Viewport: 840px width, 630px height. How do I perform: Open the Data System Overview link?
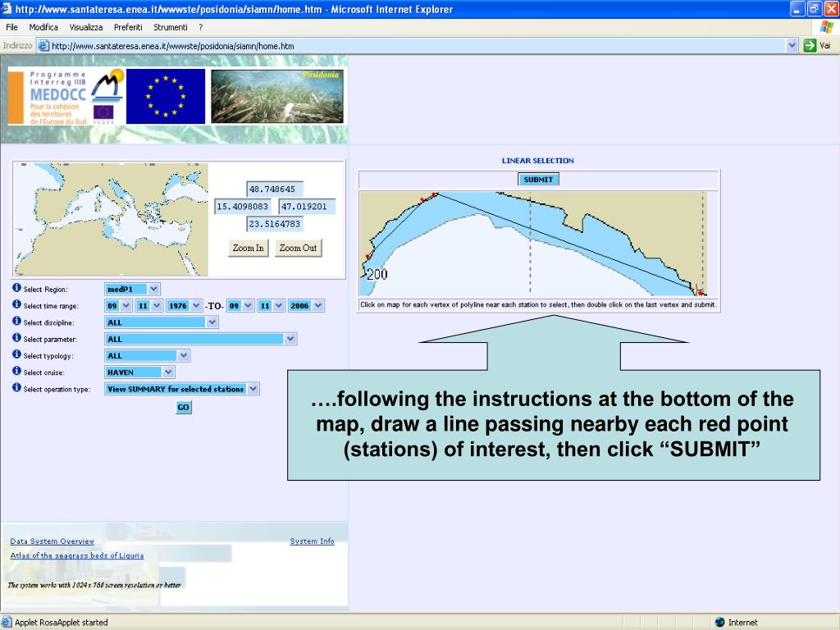pos(52,541)
